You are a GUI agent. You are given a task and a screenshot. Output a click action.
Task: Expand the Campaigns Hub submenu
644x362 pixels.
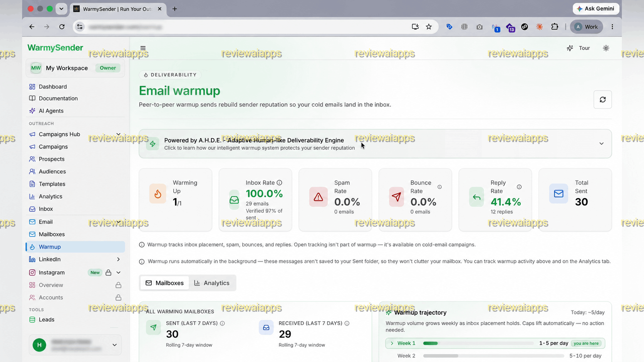coord(118,134)
